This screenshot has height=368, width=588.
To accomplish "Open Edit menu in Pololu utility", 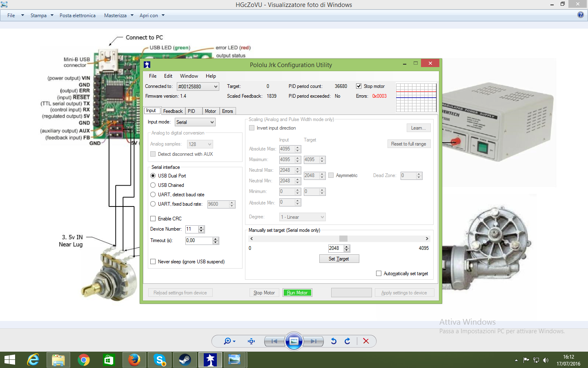I will tap(168, 76).
